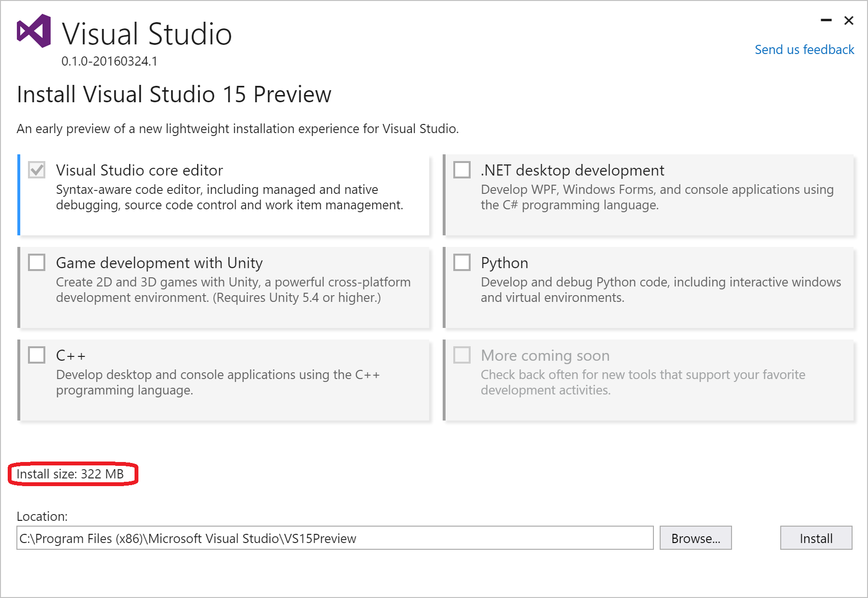Click the 'Python' workload title
Screen dimensions: 868x598
(x=504, y=263)
